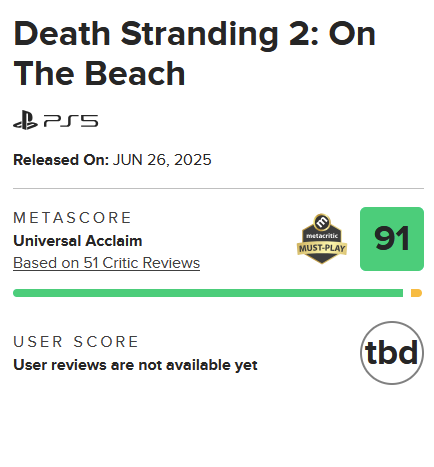Click the user reviews not available text

(x=135, y=365)
